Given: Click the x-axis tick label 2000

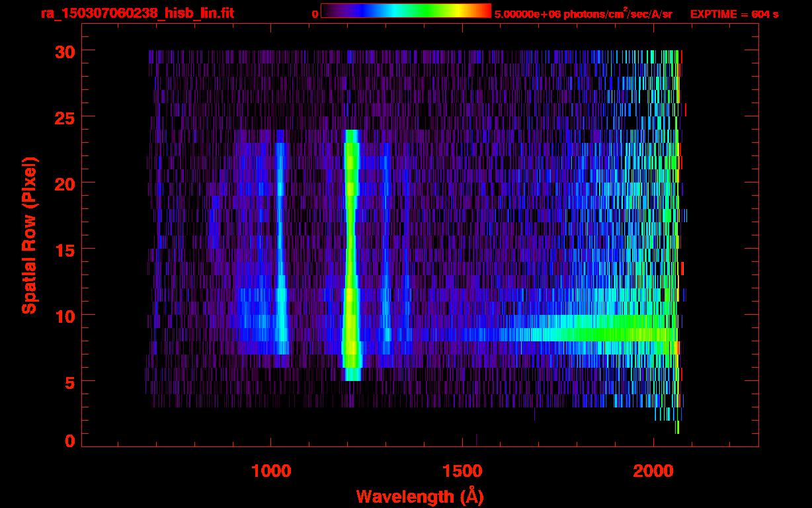Looking at the screenshot, I should (653, 470).
